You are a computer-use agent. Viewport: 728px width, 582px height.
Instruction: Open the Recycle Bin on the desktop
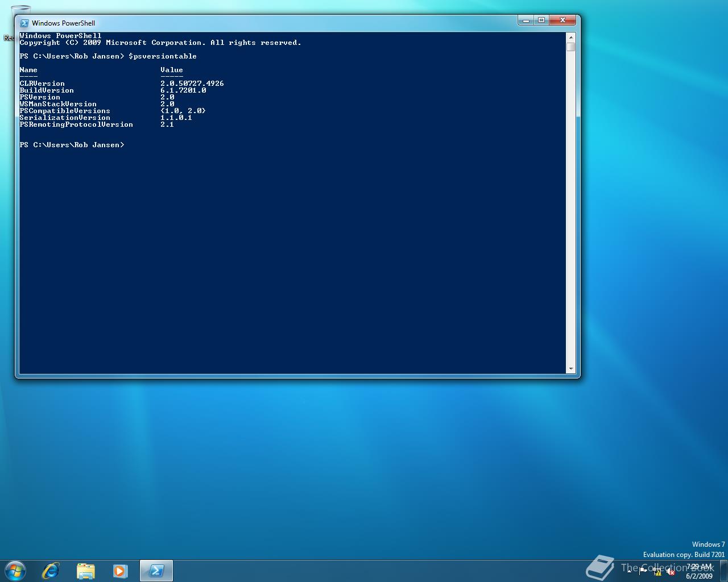[x=20, y=23]
